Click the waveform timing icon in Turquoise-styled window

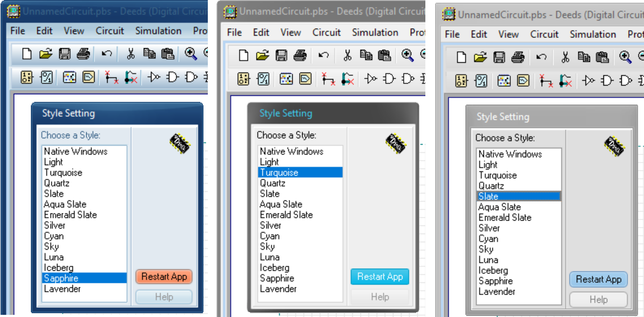pos(305,79)
